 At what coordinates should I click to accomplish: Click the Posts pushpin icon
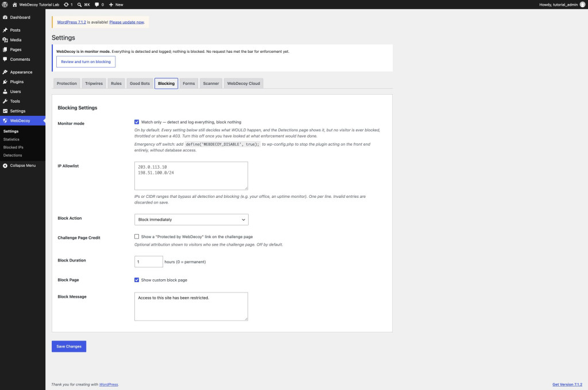click(5, 30)
